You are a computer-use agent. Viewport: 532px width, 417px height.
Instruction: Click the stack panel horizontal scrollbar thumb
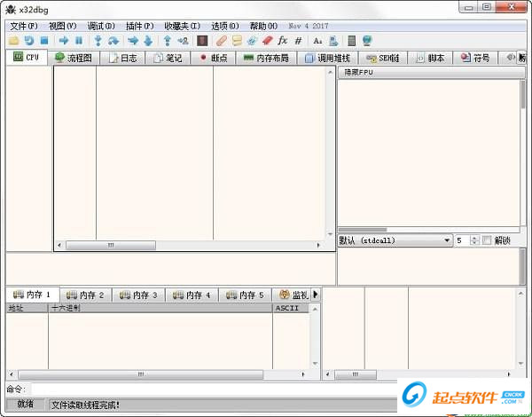(x=356, y=374)
